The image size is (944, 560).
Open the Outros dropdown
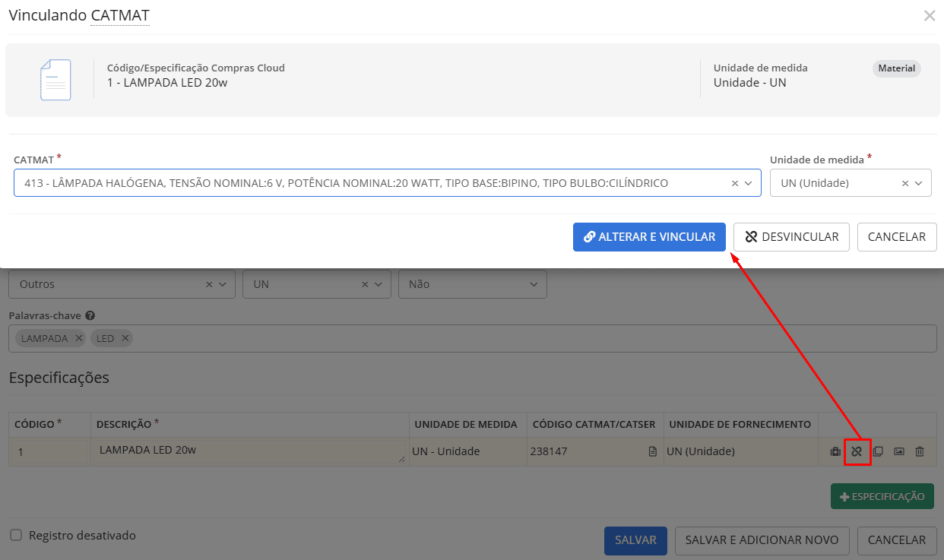pyautogui.click(x=223, y=284)
